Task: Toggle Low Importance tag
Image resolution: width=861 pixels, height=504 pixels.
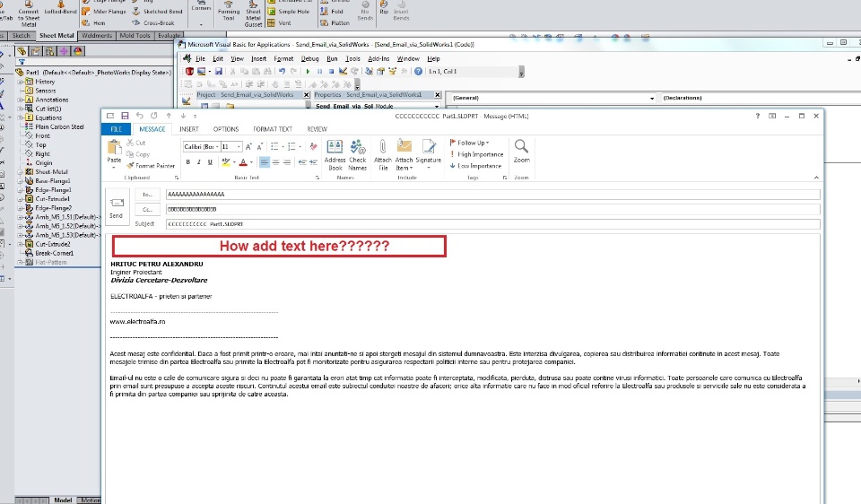Action: pyautogui.click(x=475, y=166)
